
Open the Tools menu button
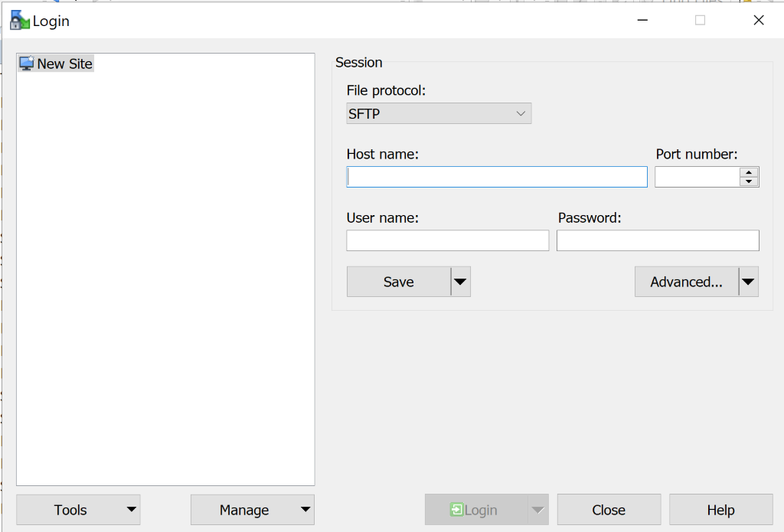click(x=78, y=510)
